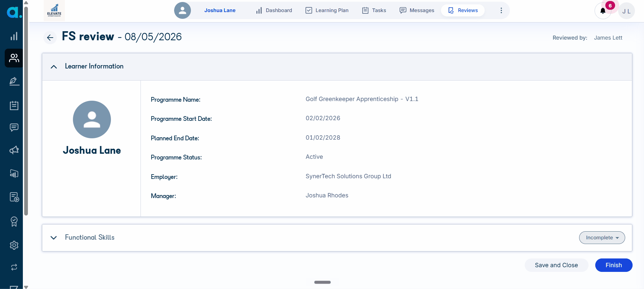Click the Finish button
This screenshot has height=289, width=644.
[614, 265]
